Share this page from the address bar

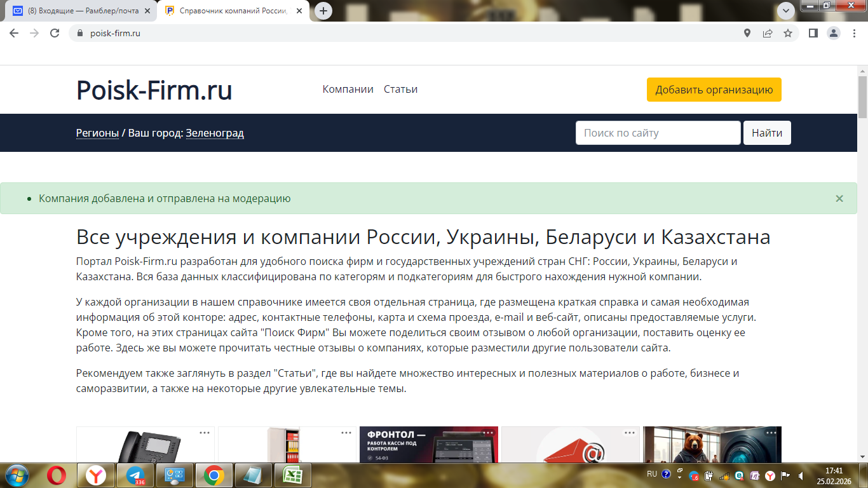click(x=768, y=33)
